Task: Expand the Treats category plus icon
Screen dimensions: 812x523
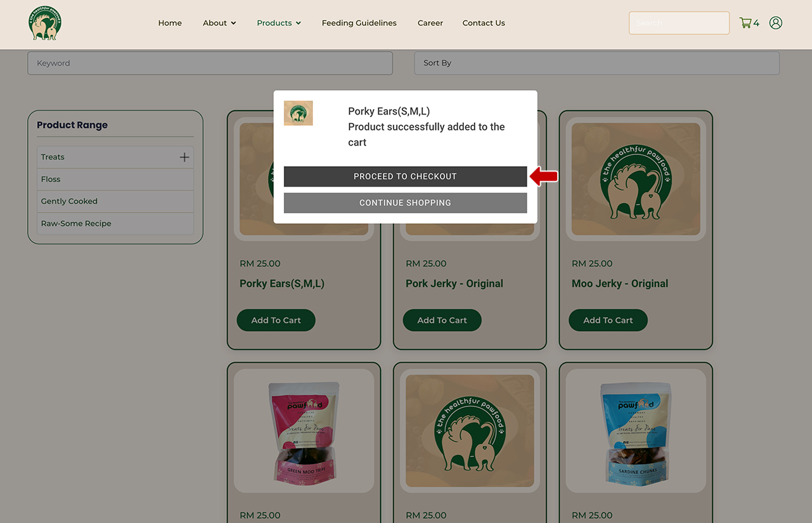Action: (x=184, y=157)
